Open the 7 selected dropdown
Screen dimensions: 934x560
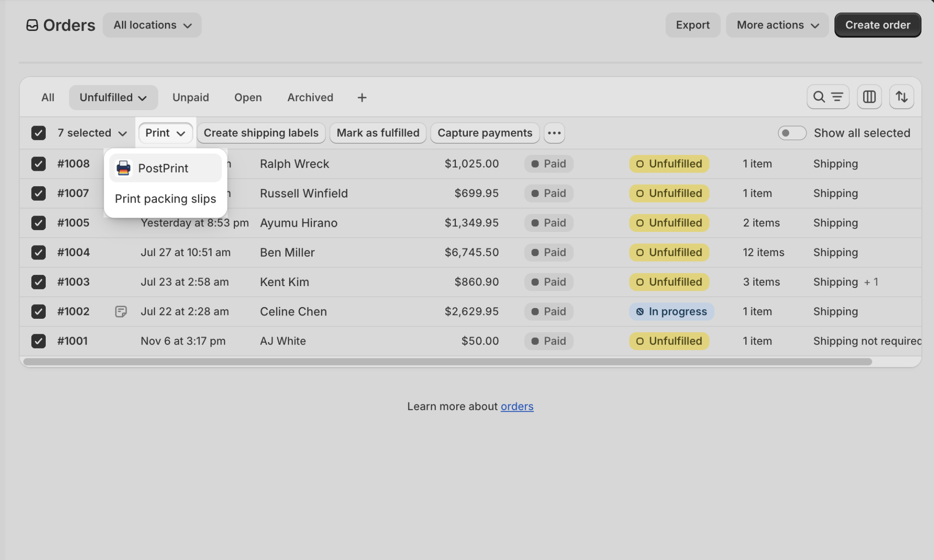pyautogui.click(x=92, y=133)
